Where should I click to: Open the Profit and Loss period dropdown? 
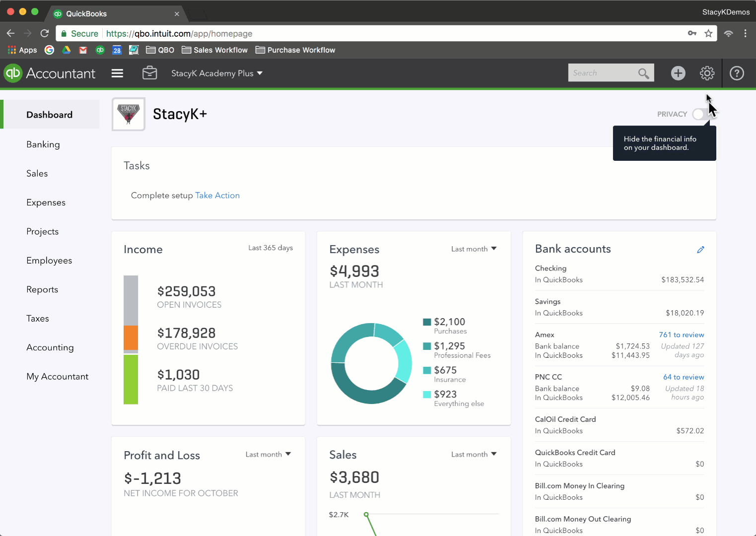[268, 455]
